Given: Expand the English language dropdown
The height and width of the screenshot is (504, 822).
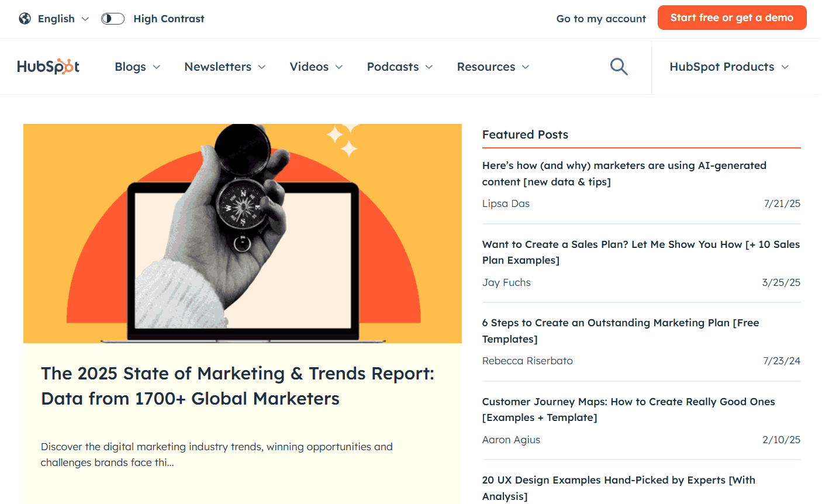Looking at the screenshot, I should click(x=56, y=18).
